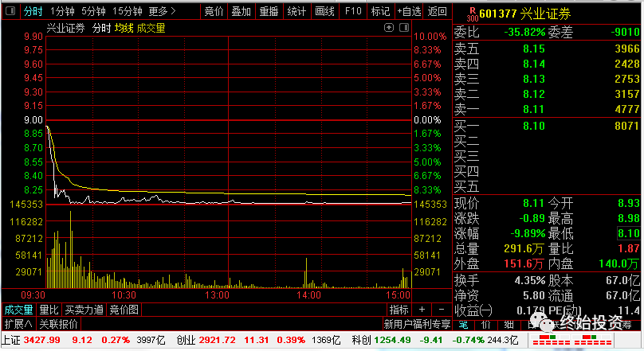Select the 竞价图 tab
The height and width of the screenshot is (351, 644).
124,310
